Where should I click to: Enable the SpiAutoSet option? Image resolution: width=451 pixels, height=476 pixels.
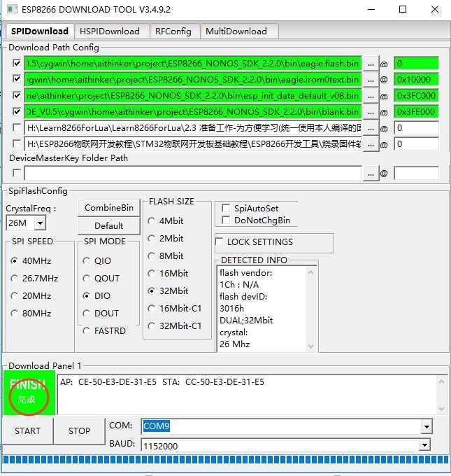[x=226, y=208]
